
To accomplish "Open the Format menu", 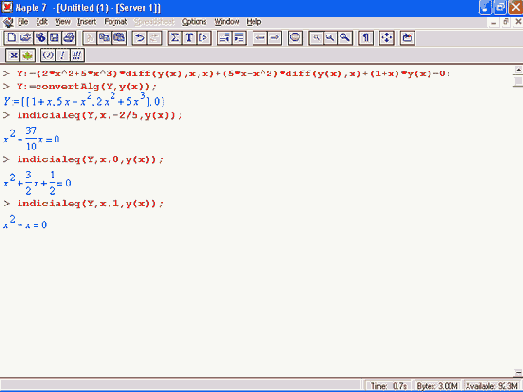I will click(x=116, y=22).
